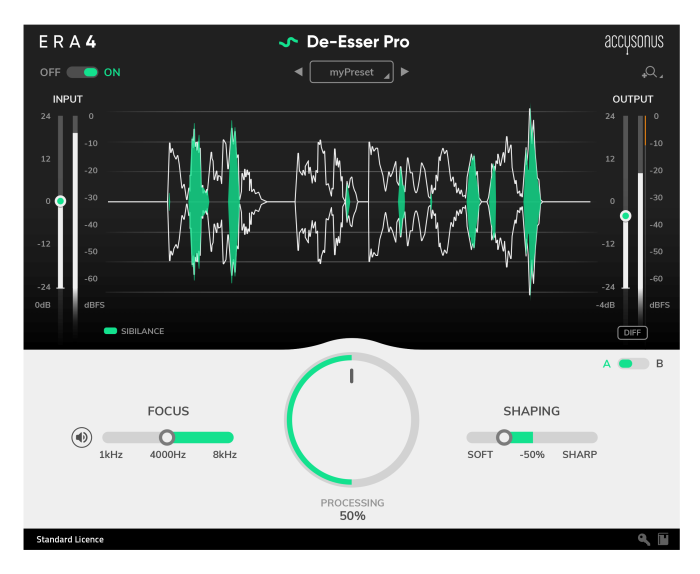Viewport: 700px width, 574px height.
Task: Click the Focus listen speaker icon
Action: 82,437
